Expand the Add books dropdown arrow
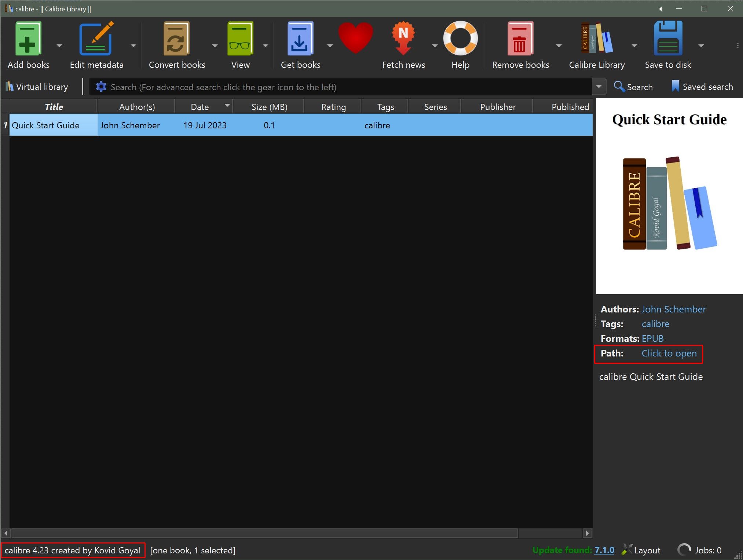Screen dimensions: 743x560 point(59,46)
